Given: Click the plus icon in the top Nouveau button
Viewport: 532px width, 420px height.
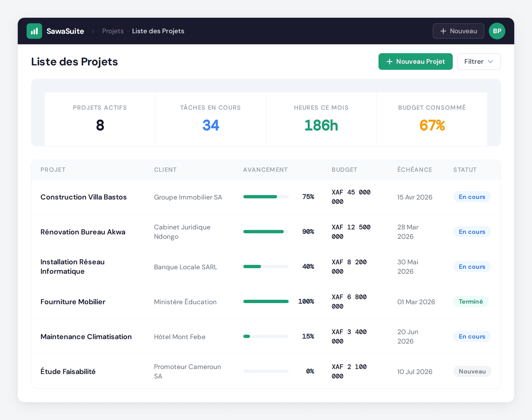Looking at the screenshot, I should (x=443, y=31).
